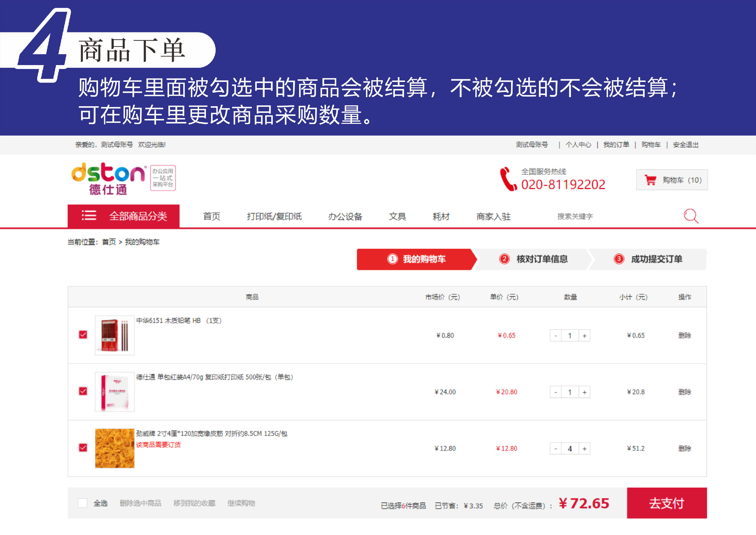The height and width of the screenshot is (535, 756).
Task: Expand the 全部商品分类 category menu
Action: click(138, 216)
